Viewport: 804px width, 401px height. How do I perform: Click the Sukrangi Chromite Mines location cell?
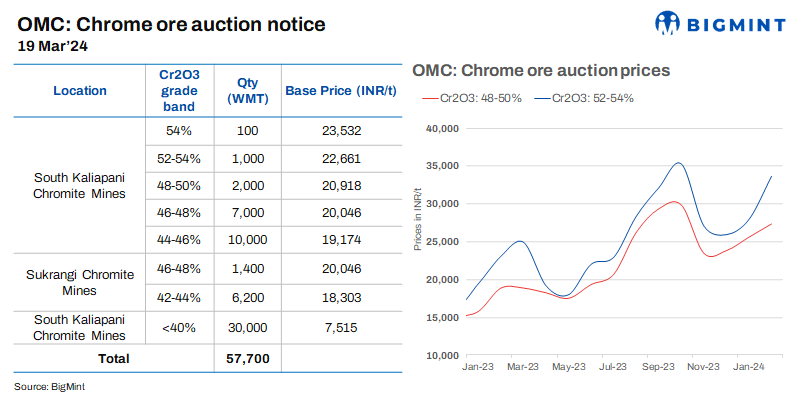(x=80, y=282)
